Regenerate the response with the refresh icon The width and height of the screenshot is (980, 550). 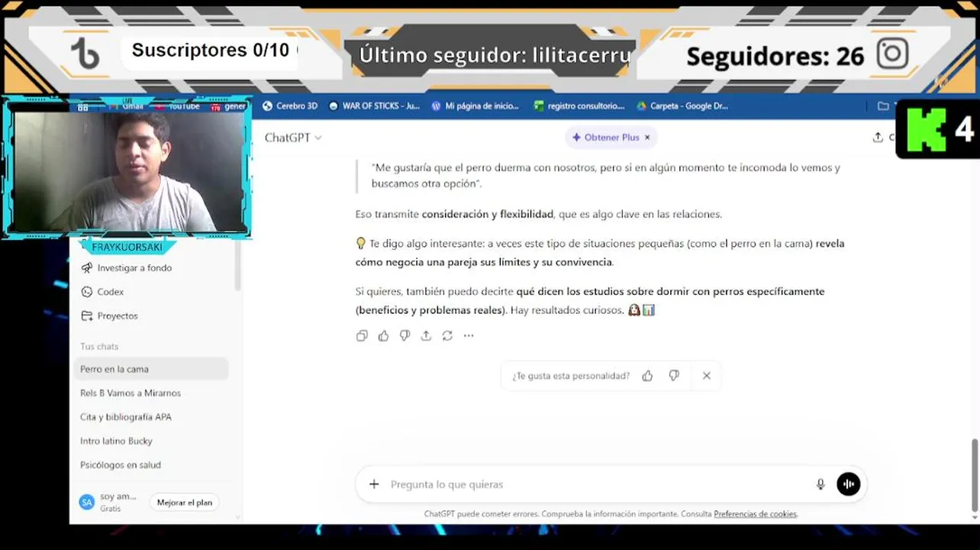(x=447, y=335)
